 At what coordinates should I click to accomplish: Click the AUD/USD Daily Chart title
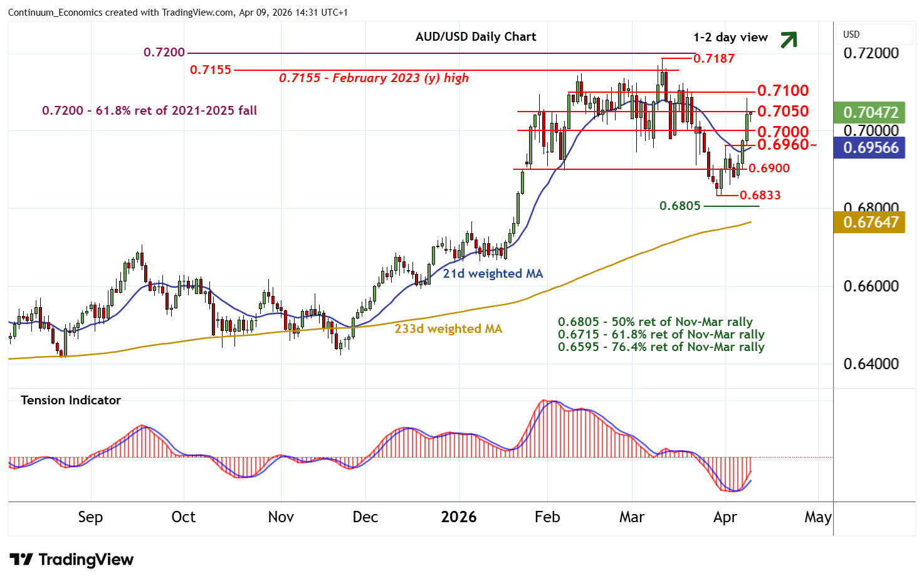click(476, 37)
